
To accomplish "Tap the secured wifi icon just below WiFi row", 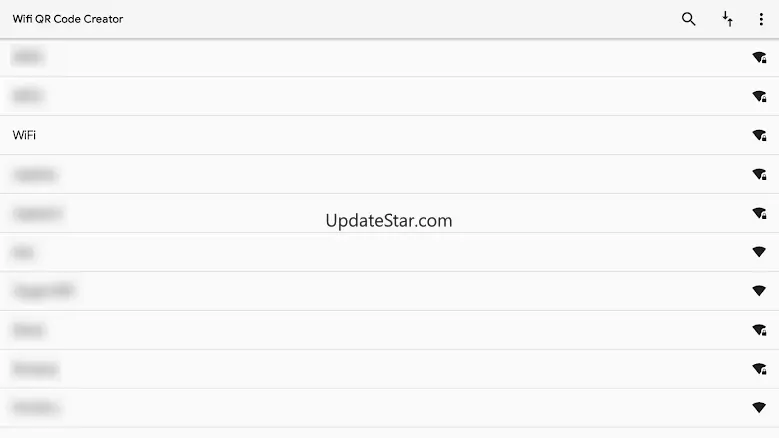I will [759, 174].
